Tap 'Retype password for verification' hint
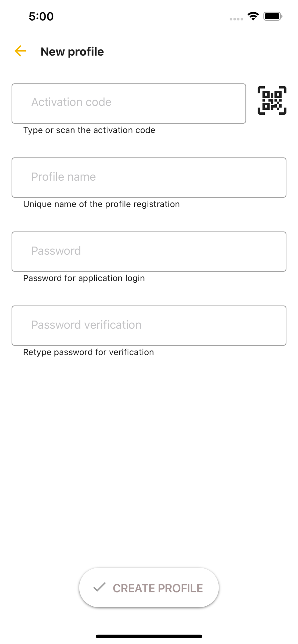 tap(88, 352)
